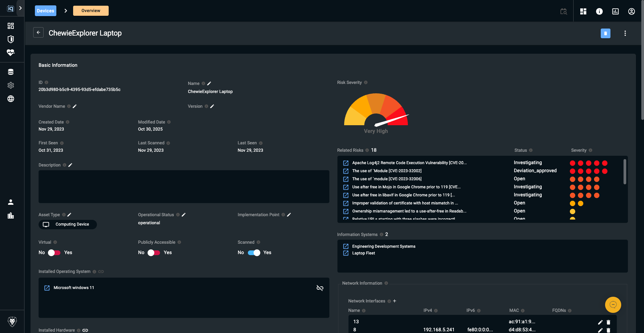The width and height of the screenshot is (644, 333).
Task: Toggle the Publicly Accessible switch
Action: [154, 253]
